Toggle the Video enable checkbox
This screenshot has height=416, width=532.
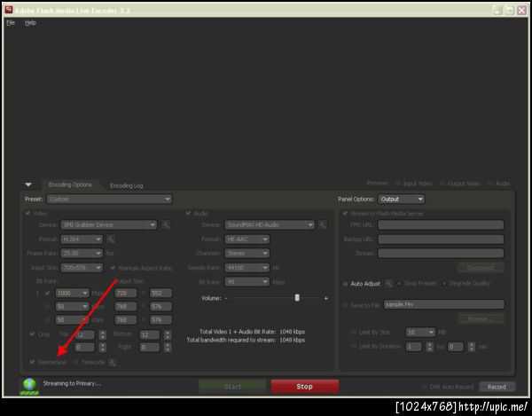tap(27, 214)
